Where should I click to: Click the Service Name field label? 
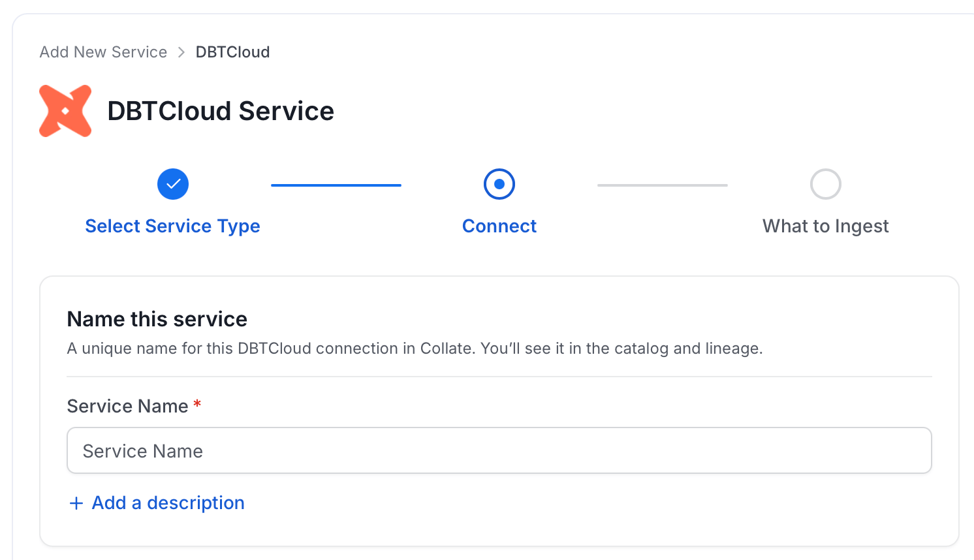pos(128,406)
